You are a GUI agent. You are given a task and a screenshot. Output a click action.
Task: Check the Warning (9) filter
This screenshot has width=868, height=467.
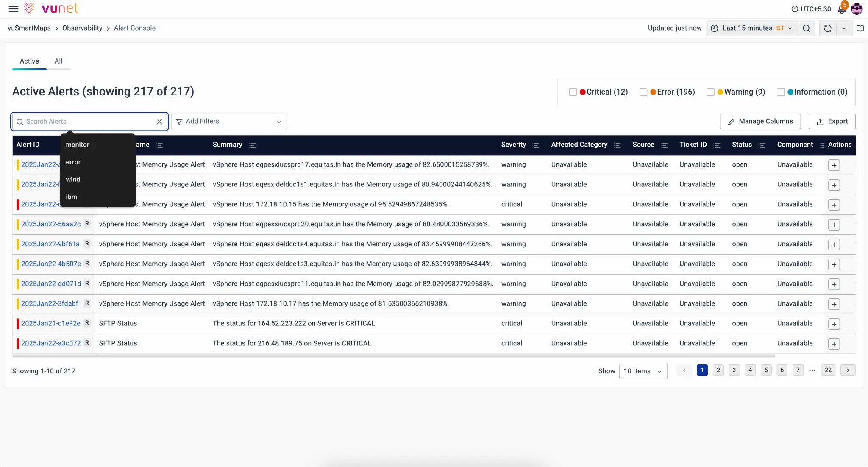[x=710, y=92]
